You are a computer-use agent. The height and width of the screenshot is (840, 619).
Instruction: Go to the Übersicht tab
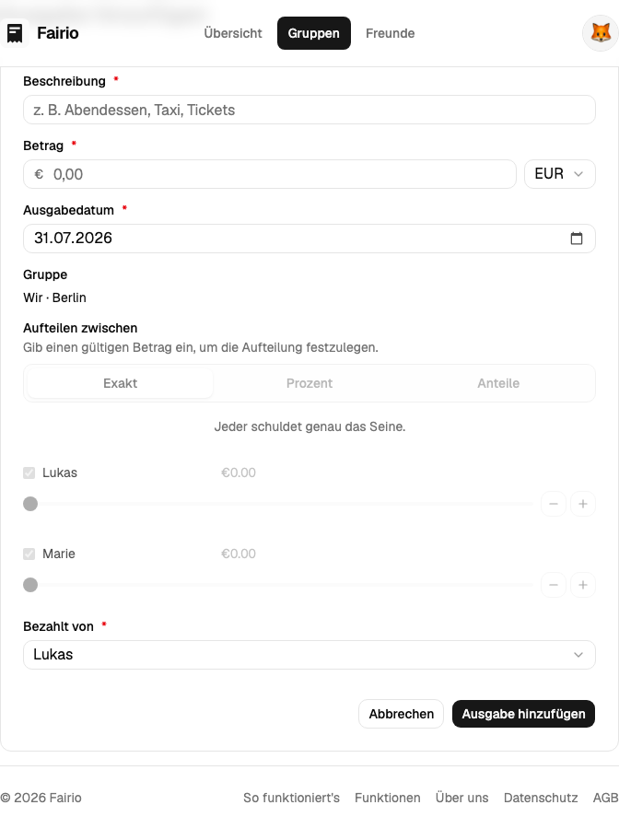pos(233,33)
